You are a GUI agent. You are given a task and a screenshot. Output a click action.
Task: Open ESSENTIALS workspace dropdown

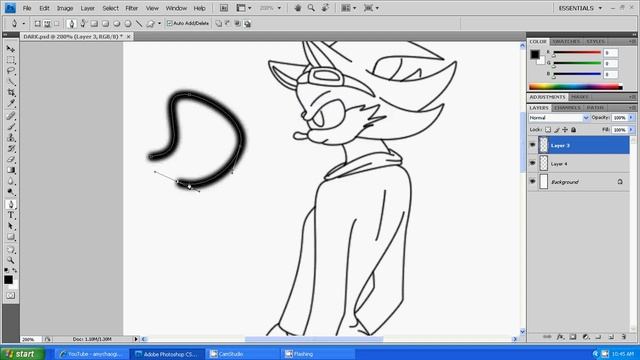click(x=580, y=8)
